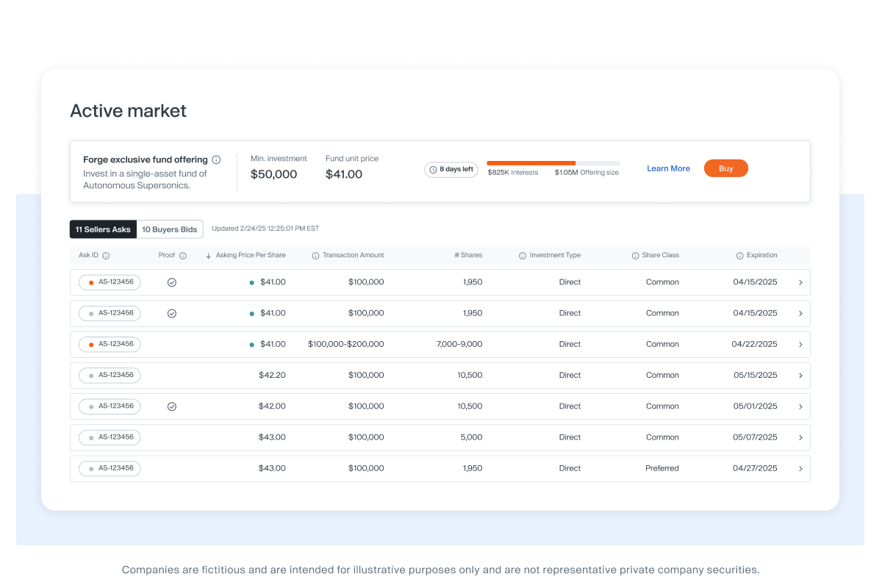This screenshot has width=882, height=588.
Task: Click proof checkmark in second ask row
Action: (171, 313)
